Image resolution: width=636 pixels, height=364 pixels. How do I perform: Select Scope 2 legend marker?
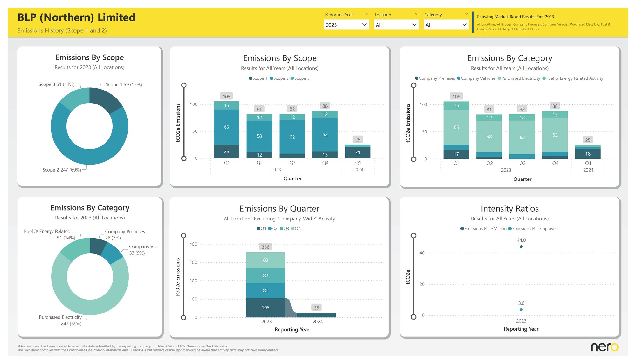pyautogui.click(x=272, y=78)
